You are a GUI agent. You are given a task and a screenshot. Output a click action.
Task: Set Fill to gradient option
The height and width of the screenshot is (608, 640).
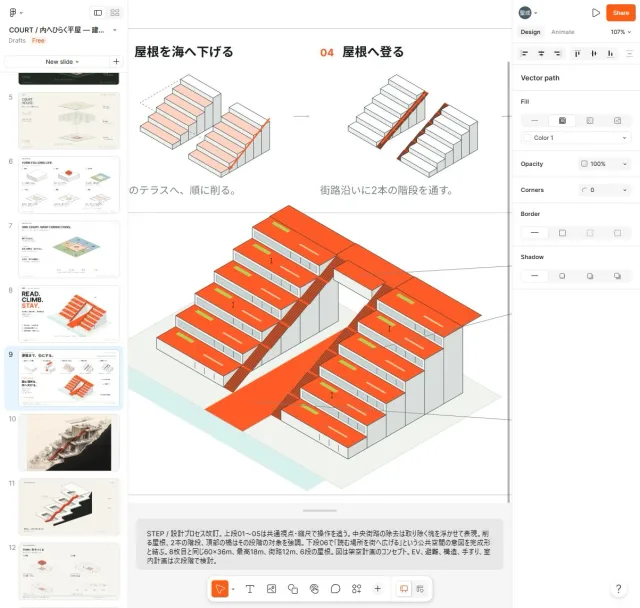tap(590, 121)
